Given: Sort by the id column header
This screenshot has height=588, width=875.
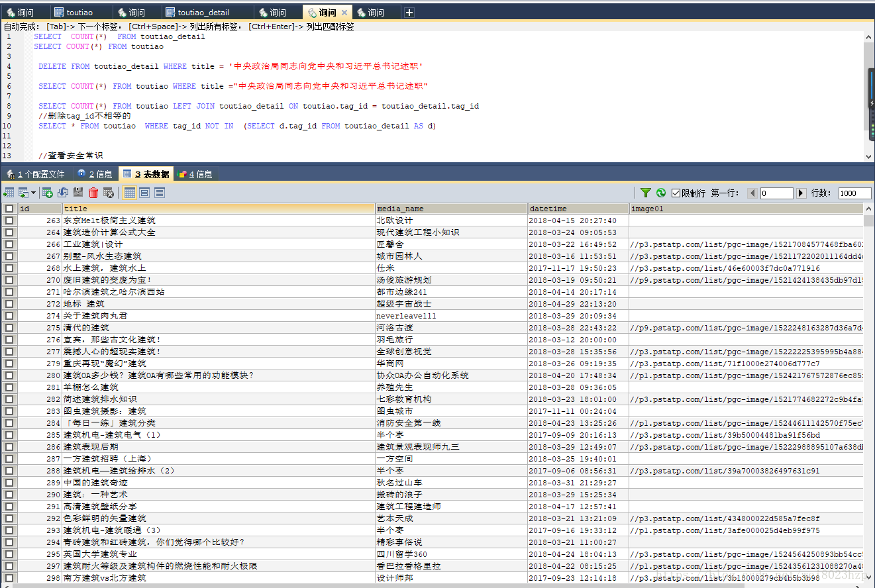Looking at the screenshot, I should (40, 209).
